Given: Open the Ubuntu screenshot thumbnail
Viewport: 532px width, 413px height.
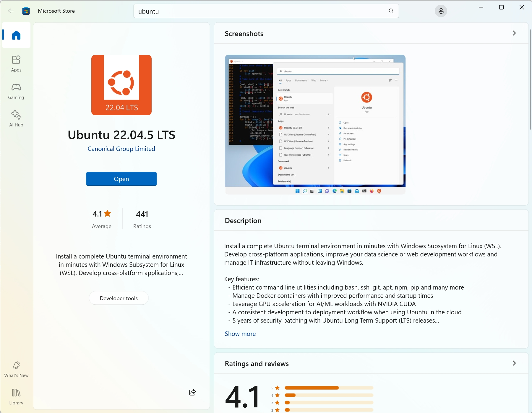Looking at the screenshot, I should [x=315, y=124].
